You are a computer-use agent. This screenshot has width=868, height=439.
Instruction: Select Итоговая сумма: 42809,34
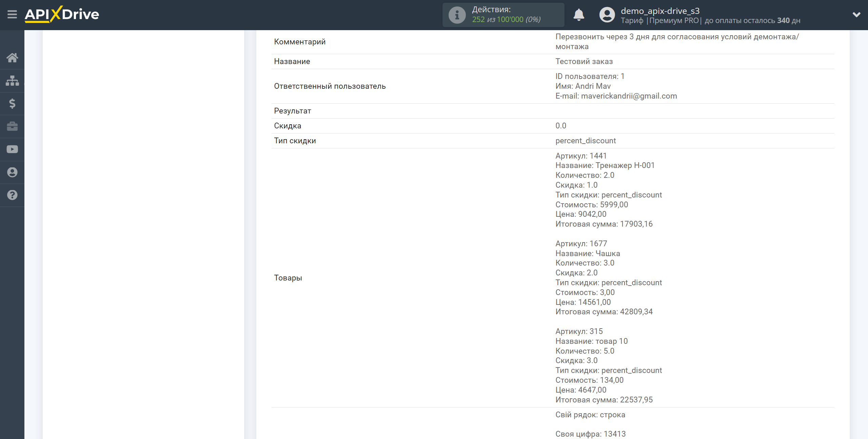604,312
